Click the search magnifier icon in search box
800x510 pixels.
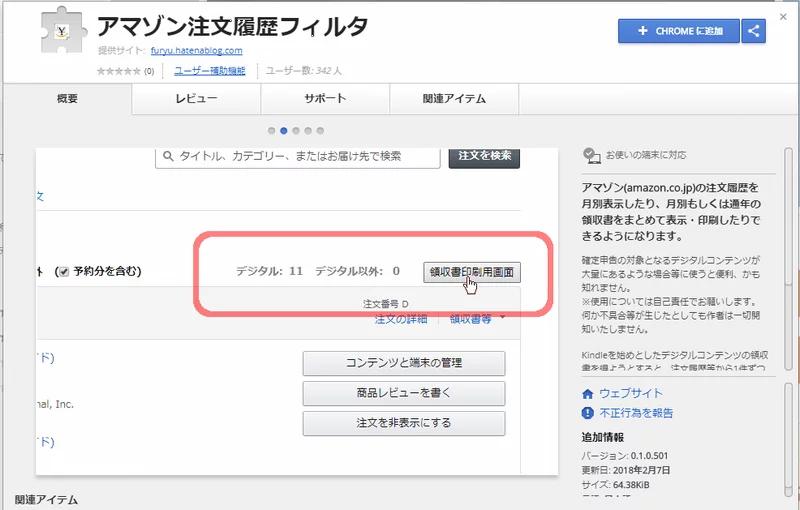coord(168,156)
